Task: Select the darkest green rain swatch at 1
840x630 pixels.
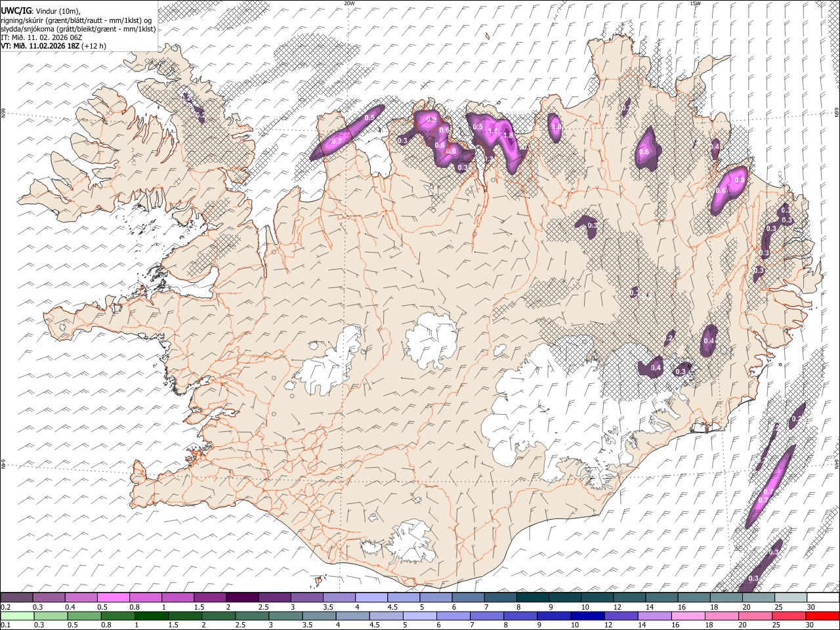Action: (x=151, y=616)
